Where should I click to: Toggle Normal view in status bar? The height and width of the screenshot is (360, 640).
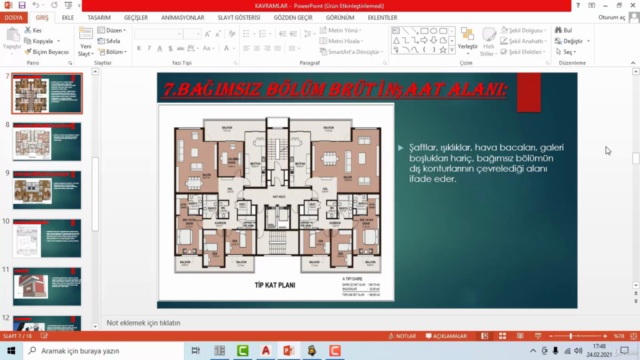pyautogui.click(x=484, y=336)
